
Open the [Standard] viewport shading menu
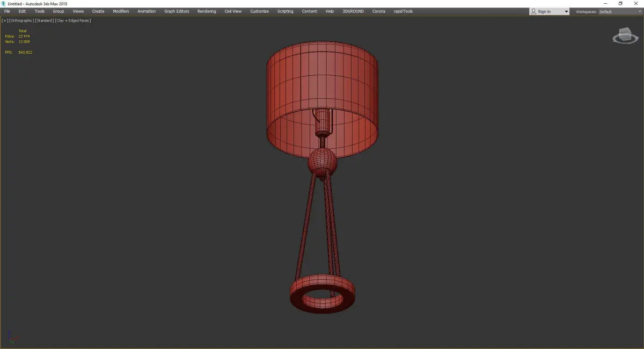(44, 20)
